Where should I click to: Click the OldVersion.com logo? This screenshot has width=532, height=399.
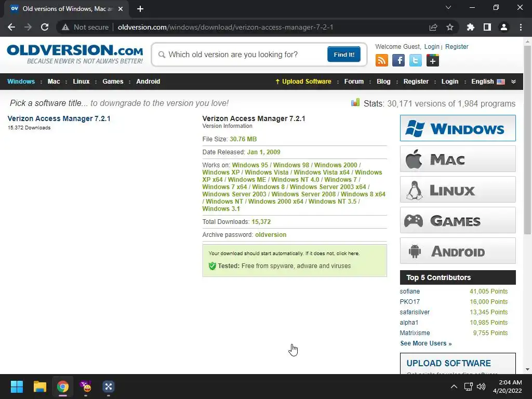[x=75, y=54]
